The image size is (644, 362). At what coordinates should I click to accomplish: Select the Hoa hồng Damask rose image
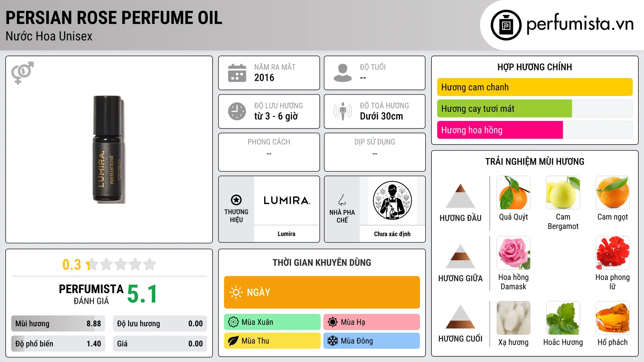pyautogui.click(x=514, y=253)
